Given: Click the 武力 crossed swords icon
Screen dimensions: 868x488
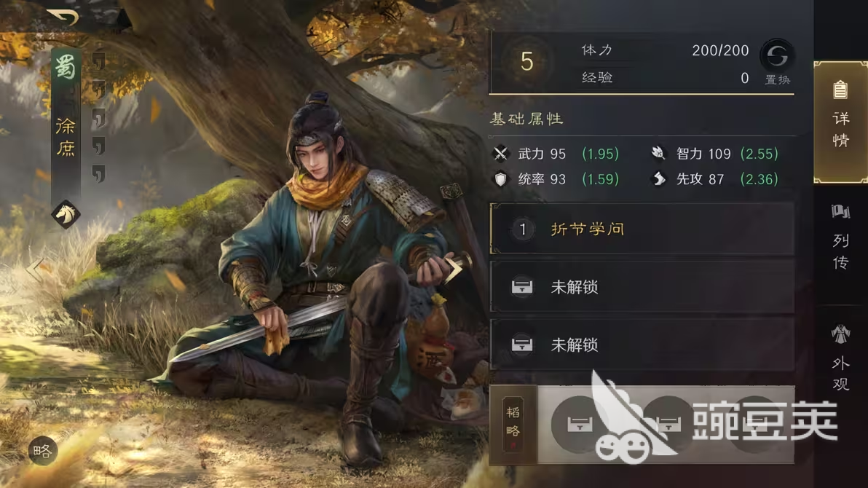Looking at the screenshot, I should [500, 154].
